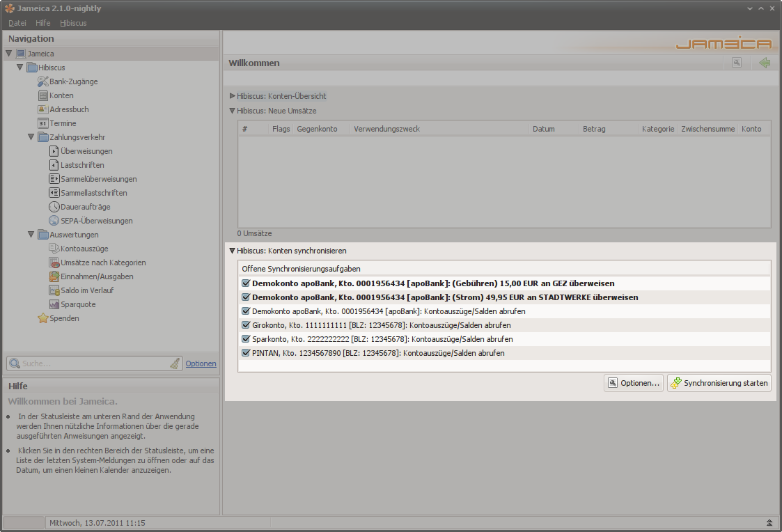Click the Daueraufträge clock icon
The width and height of the screenshot is (782, 532).
[54, 206]
